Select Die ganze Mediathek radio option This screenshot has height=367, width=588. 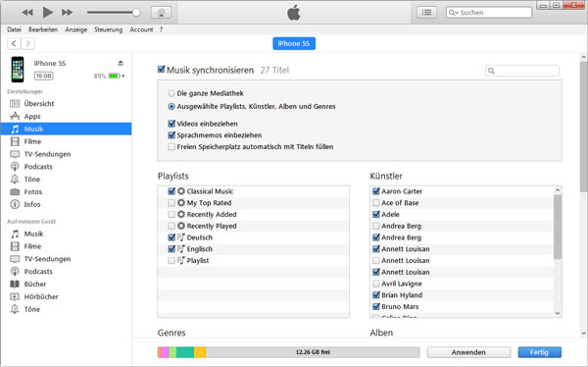[x=171, y=93]
